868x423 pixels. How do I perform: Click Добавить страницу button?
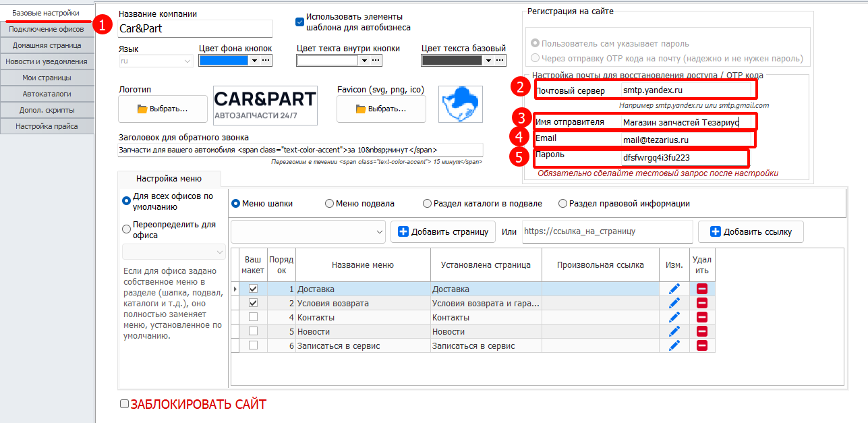443,232
